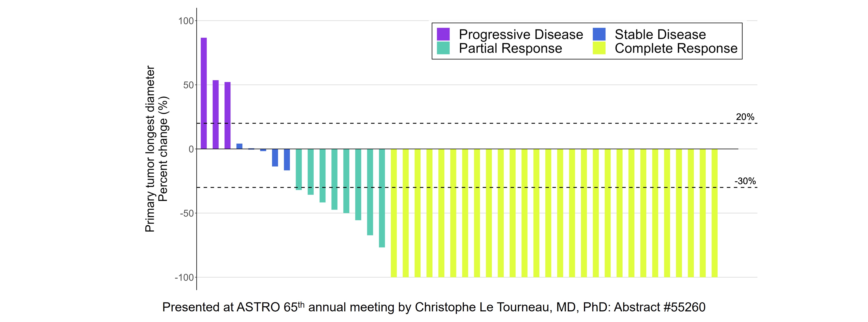Click the purple Progressive Disease legend swatch

443,34
